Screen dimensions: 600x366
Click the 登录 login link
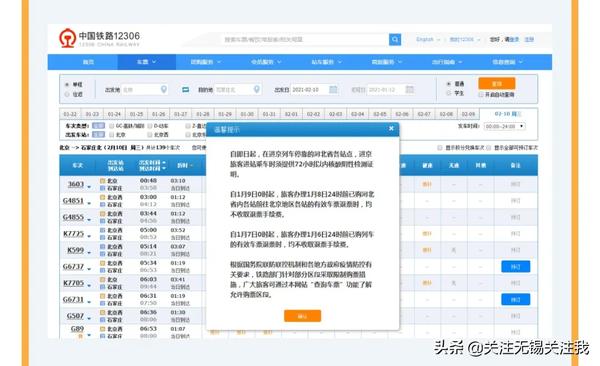515,39
